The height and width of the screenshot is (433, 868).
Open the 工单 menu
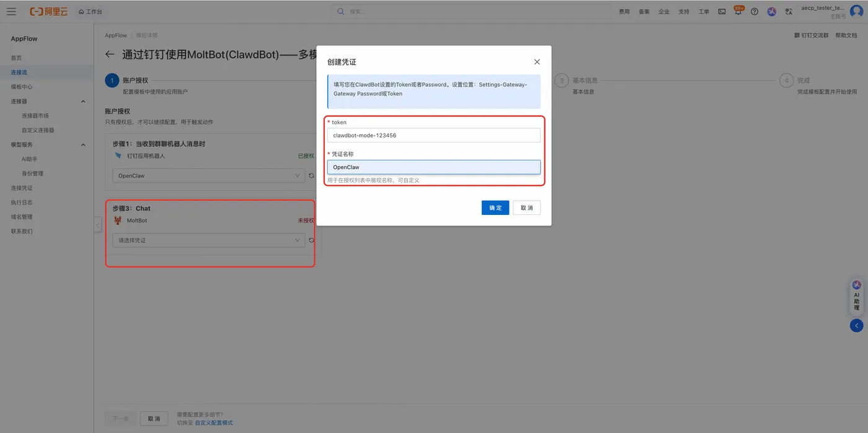704,12
